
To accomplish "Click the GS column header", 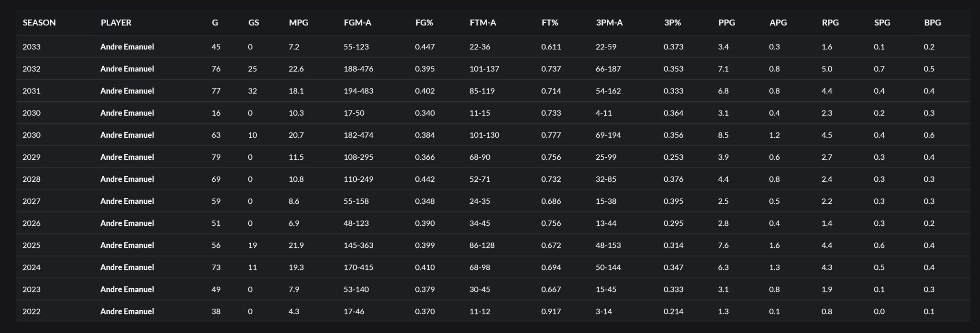I will (x=254, y=22).
